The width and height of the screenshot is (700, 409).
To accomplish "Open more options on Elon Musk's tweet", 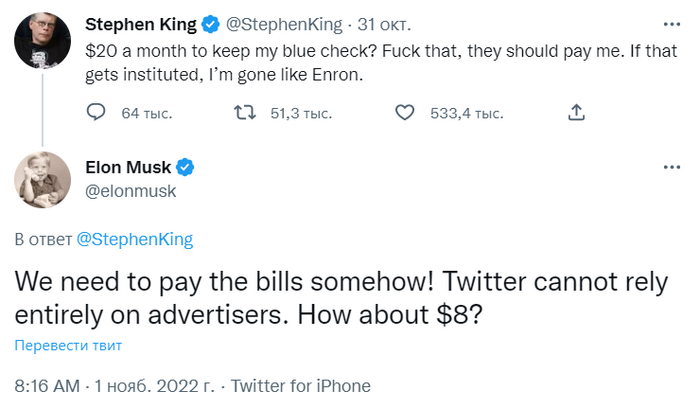I will point(664,167).
